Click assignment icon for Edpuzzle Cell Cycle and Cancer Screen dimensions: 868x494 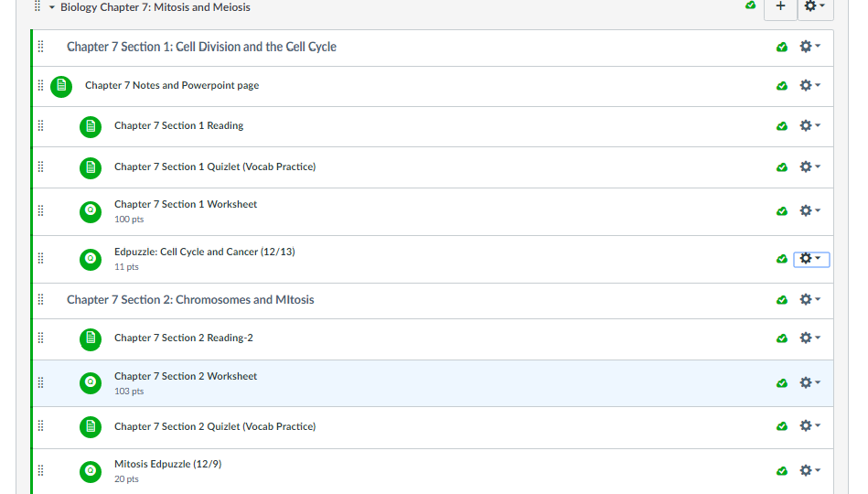coord(91,259)
